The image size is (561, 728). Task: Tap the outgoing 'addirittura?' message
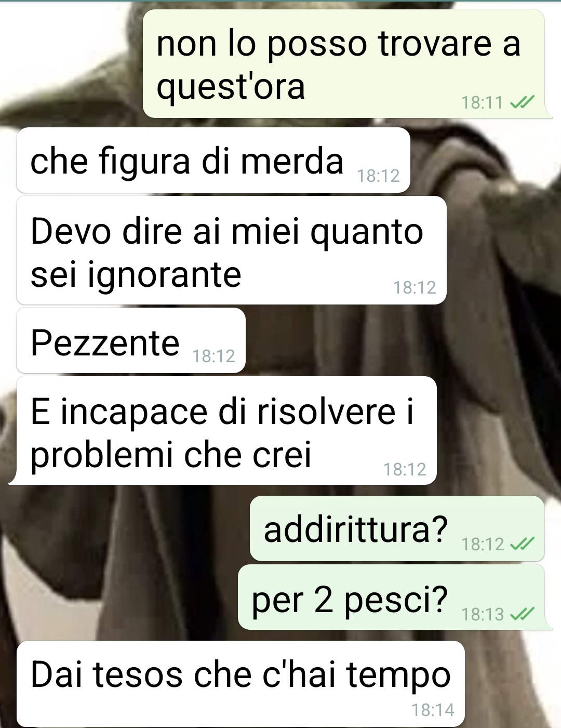tap(397, 528)
